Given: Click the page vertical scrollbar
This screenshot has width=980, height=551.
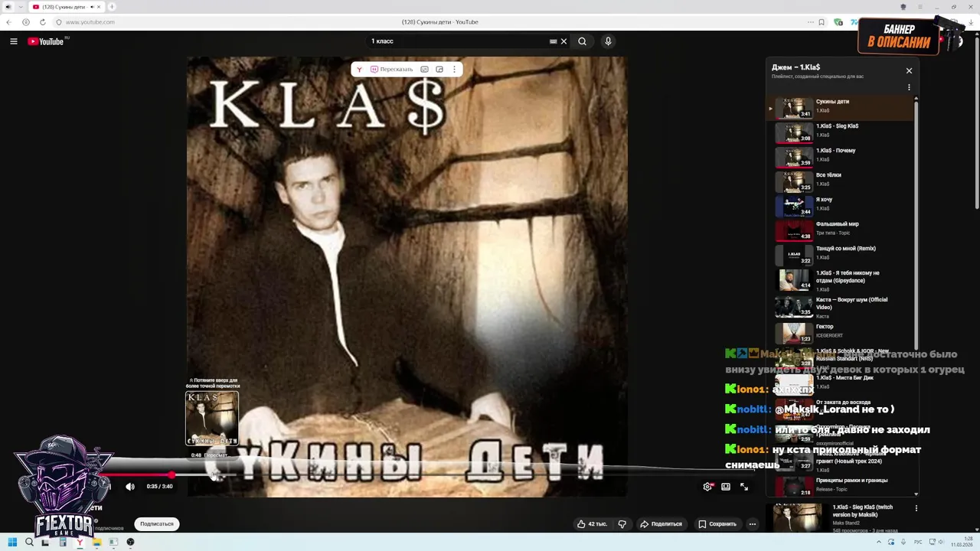Looking at the screenshot, I should 976,122.
